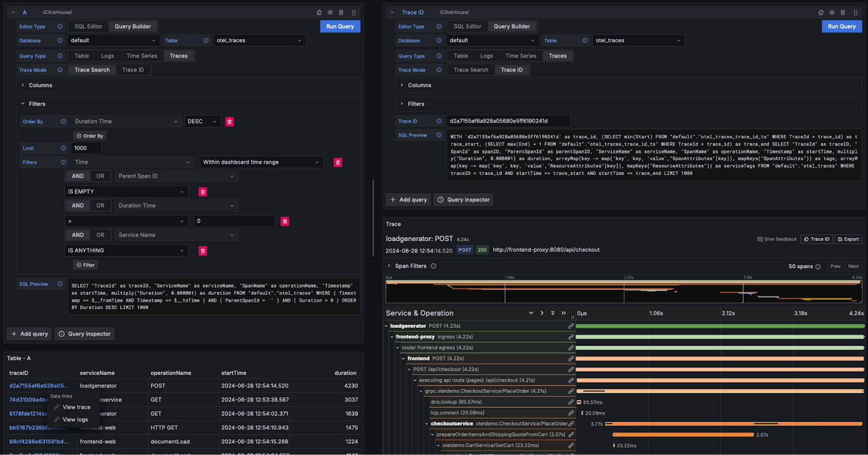The width and height of the screenshot is (868, 455).
Task: Duplicate query A using the copy icon
Action: point(319,12)
